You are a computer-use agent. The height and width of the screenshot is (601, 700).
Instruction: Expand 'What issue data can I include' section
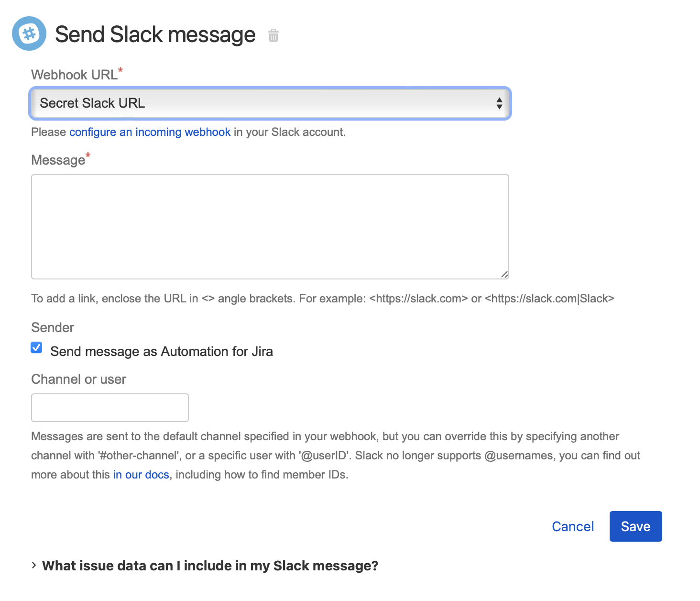[x=210, y=566]
